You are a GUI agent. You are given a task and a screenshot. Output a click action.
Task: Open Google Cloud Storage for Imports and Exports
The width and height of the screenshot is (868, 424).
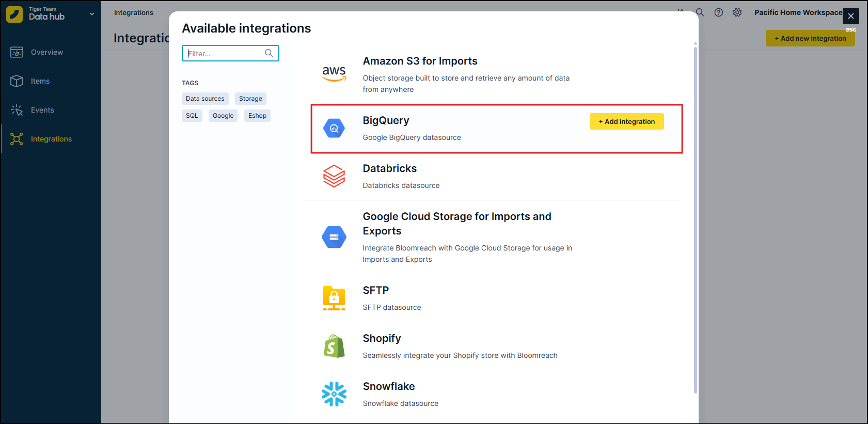click(x=457, y=224)
